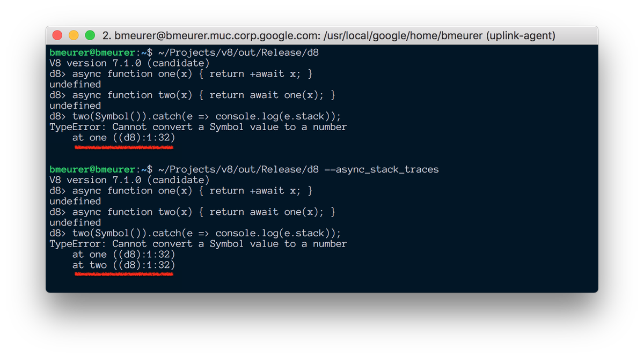Click first 'two(Symbol()).catch' command line

(x=195, y=116)
